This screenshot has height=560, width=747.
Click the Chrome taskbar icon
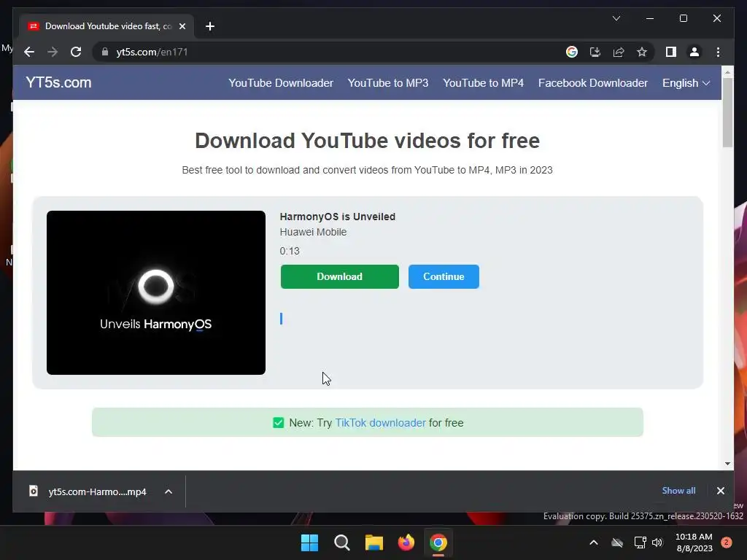438,542
